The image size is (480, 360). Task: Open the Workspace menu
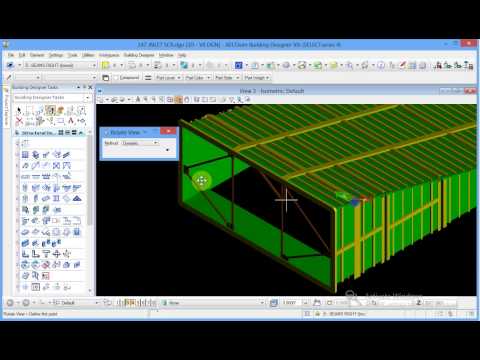[109, 55]
